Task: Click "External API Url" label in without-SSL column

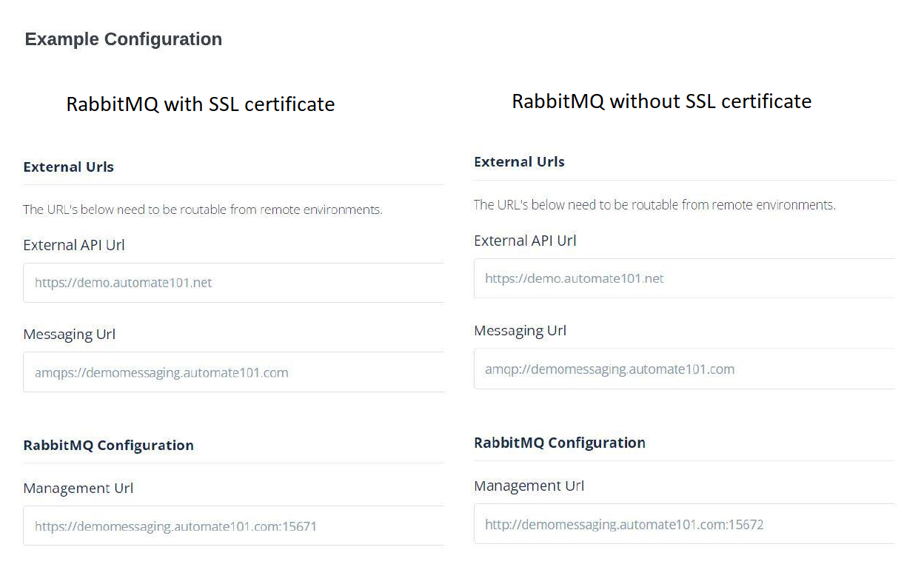Action: pyautogui.click(x=525, y=241)
